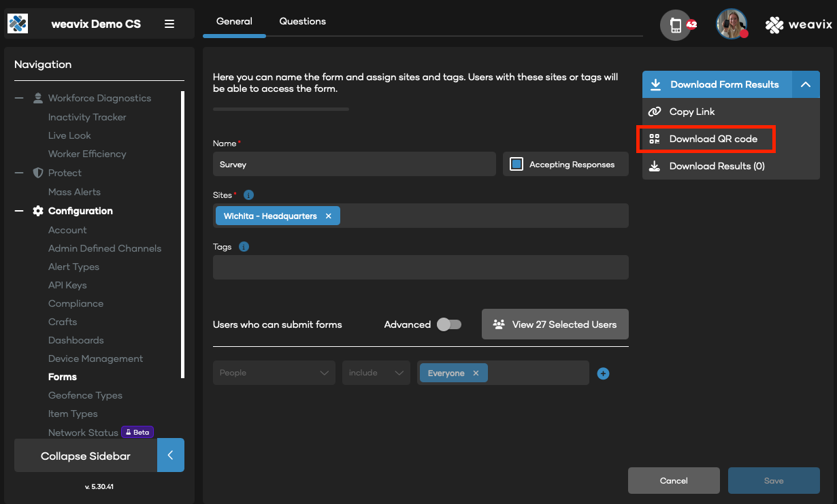Click the weavix Demo CS logo icon
Image resolution: width=837 pixels, height=504 pixels.
pos(18,24)
